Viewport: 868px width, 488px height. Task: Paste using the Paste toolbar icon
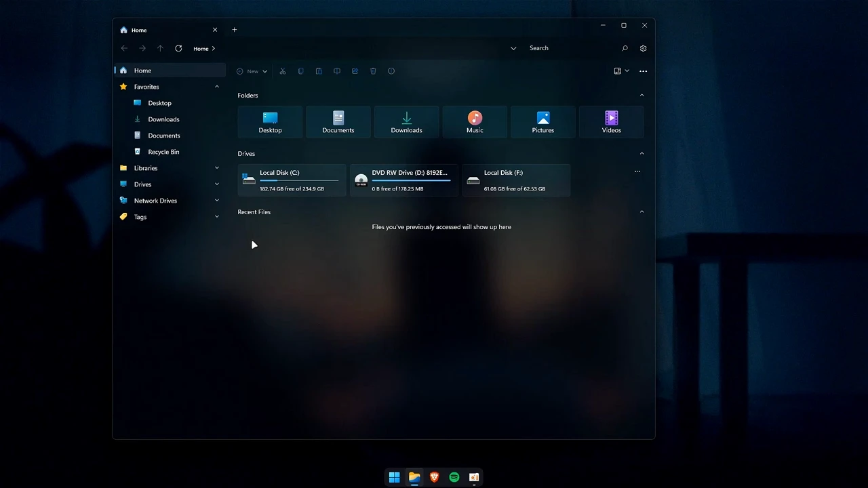[x=319, y=70]
